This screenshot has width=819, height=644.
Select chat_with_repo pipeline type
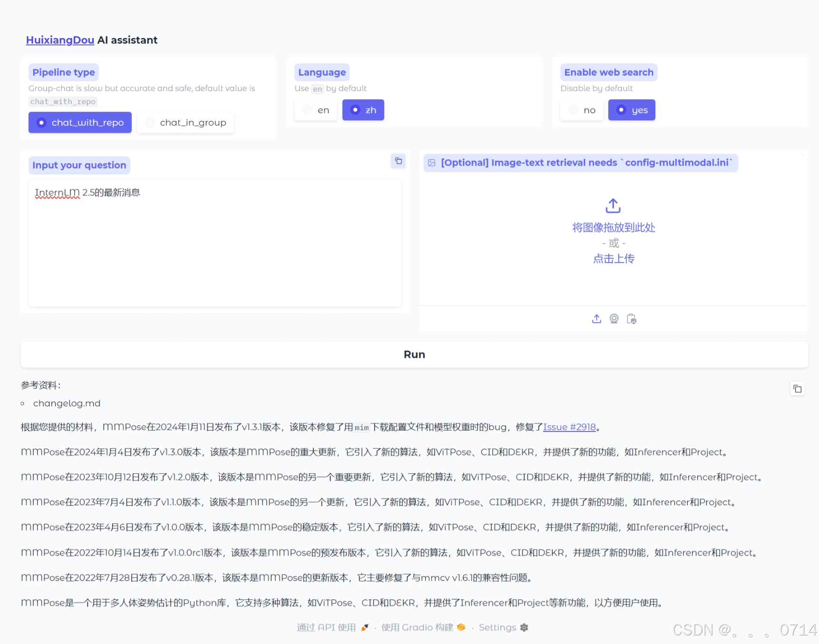(x=79, y=122)
